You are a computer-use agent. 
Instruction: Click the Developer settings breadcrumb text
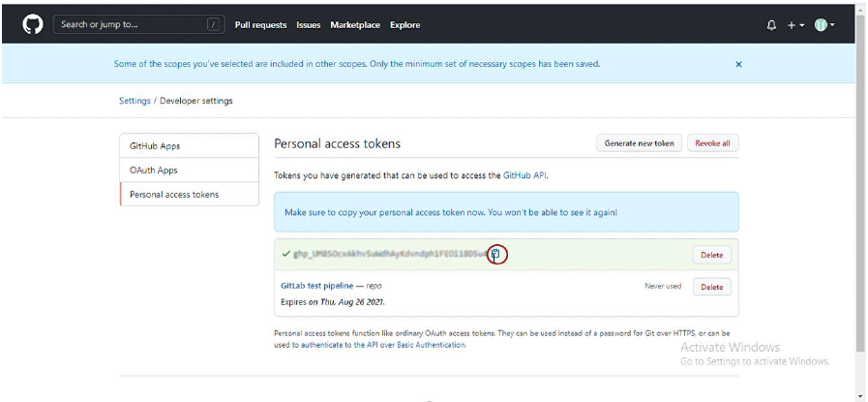pos(196,101)
